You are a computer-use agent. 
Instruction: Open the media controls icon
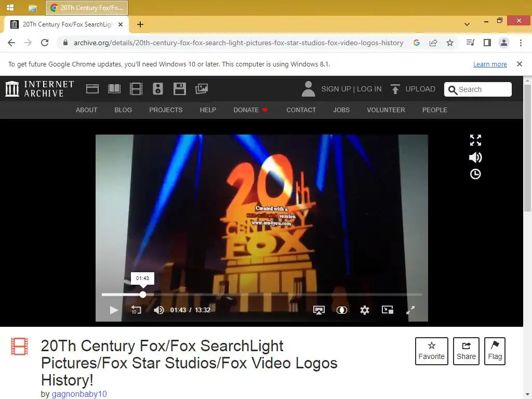point(470,43)
